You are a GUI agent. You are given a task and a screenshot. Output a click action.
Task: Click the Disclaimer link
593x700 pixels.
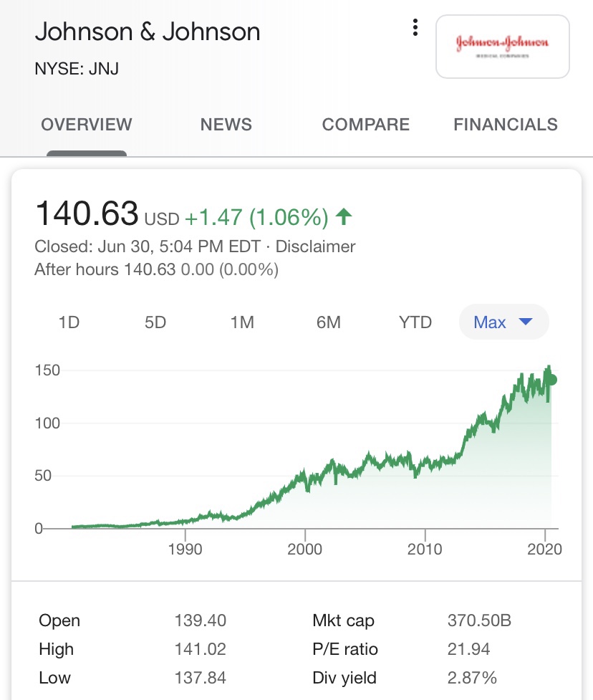point(315,247)
